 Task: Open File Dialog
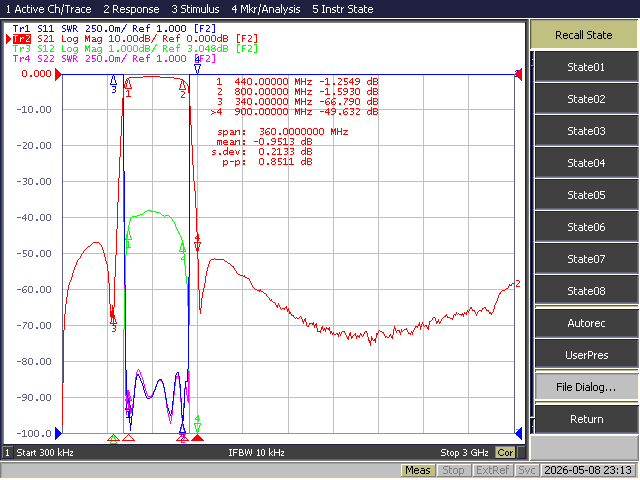(586, 387)
